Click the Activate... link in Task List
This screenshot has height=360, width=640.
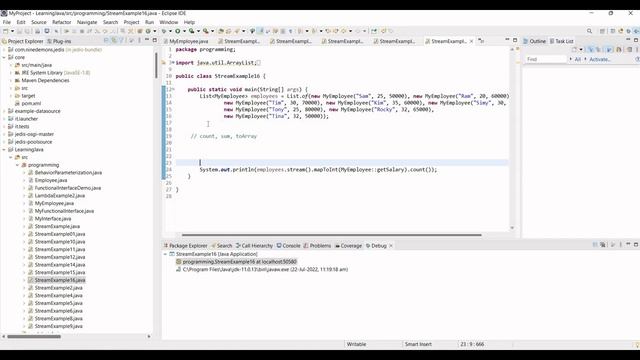[600, 60]
